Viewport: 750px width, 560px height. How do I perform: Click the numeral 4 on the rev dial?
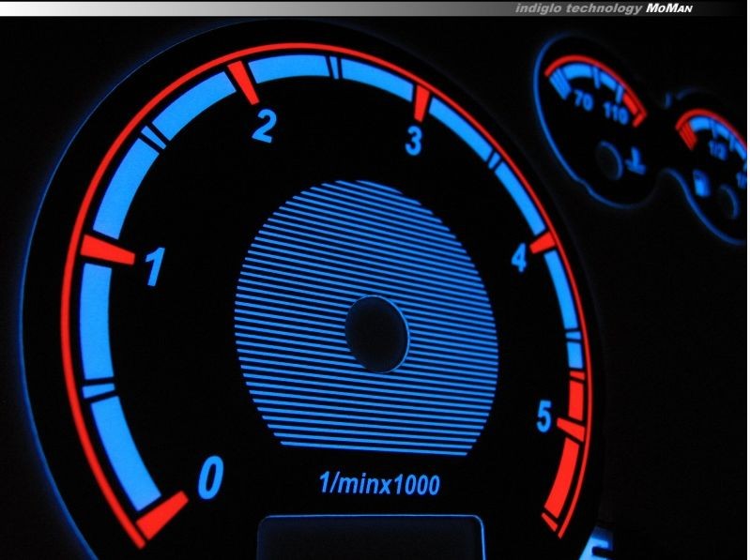point(519,258)
